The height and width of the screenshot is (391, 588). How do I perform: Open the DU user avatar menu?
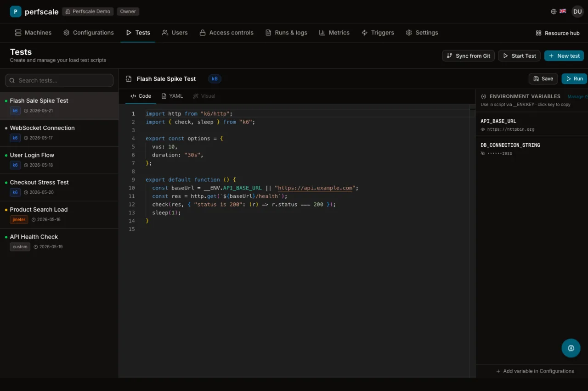point(577,11)
